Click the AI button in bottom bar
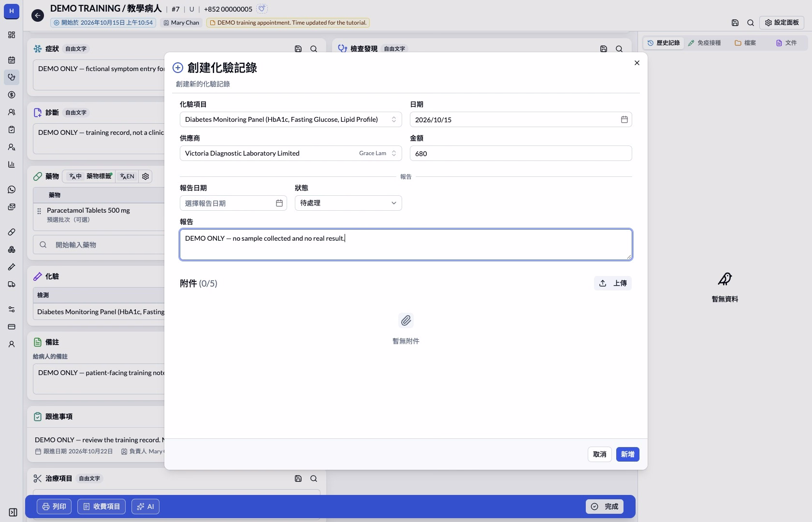Image resolution: width=812 pixels, height=522 pixels. click(x=145, y=507)
